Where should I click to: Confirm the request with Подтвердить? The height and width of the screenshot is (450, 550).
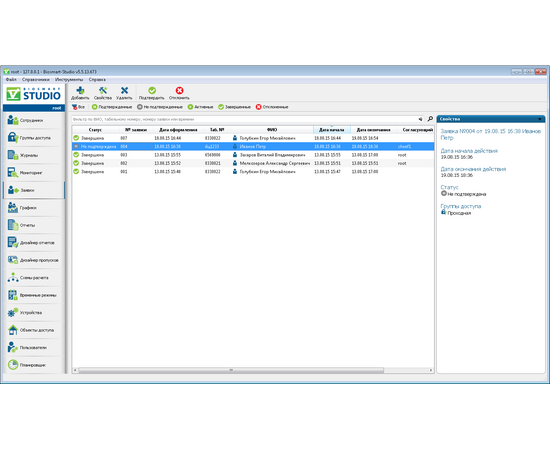click(152, 93)
